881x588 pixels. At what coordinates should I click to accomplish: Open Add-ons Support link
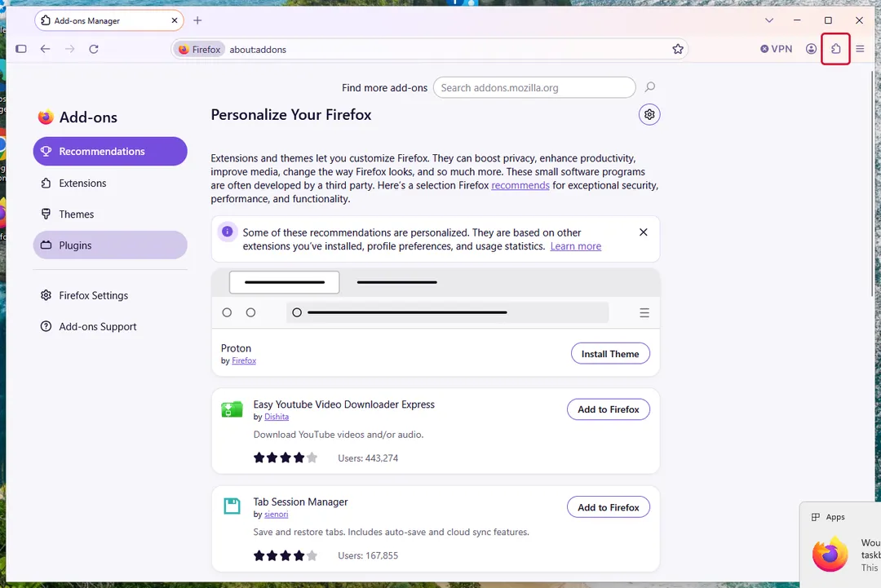pos(110,326)
